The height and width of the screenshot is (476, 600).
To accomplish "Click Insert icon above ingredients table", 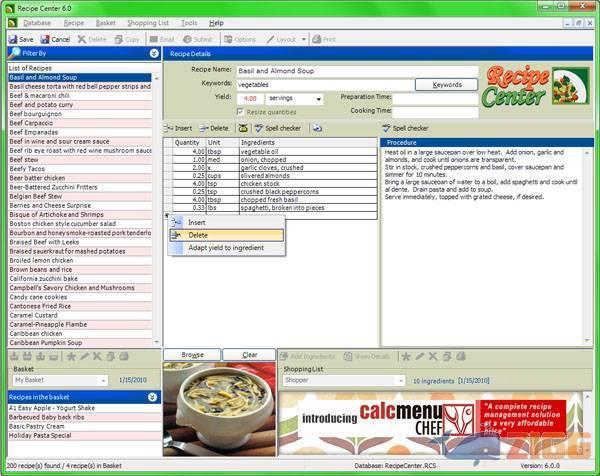I will [179, 128].
